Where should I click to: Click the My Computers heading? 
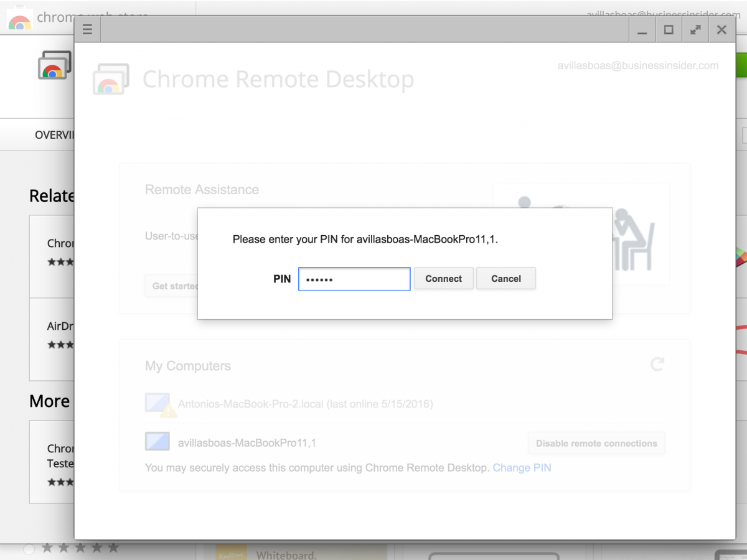(188, 366)
